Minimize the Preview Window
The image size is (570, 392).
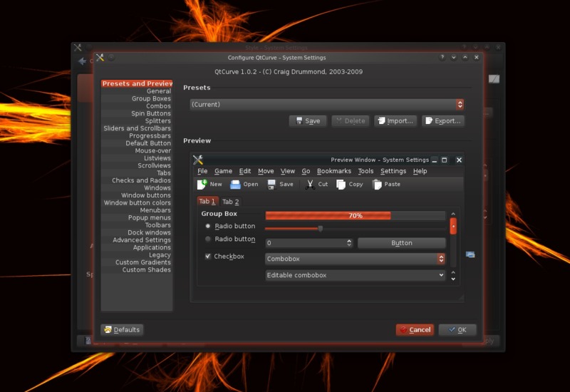pyautogui.click(x=435, y=160)
